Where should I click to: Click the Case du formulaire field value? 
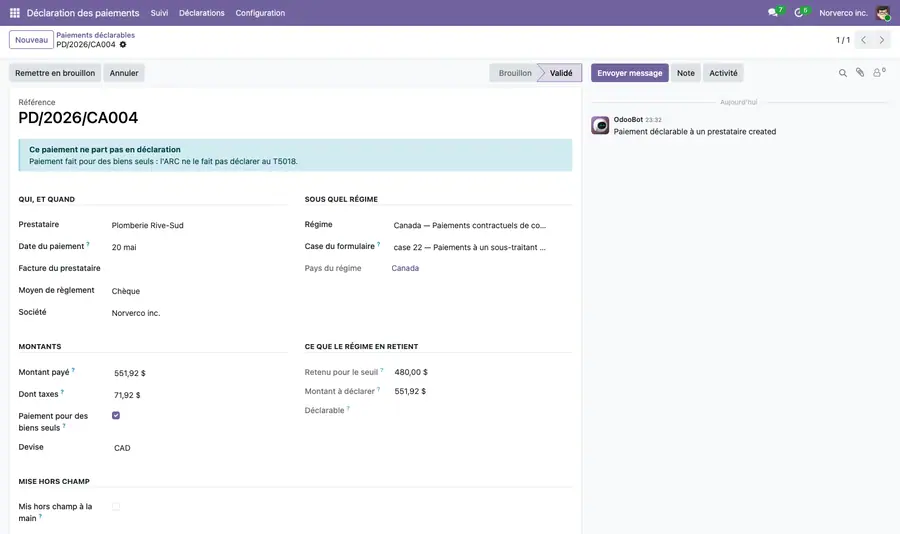[470, 247]
